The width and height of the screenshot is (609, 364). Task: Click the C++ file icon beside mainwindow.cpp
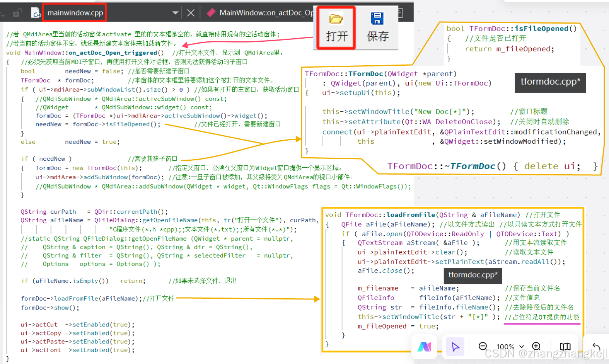point(36,13)
